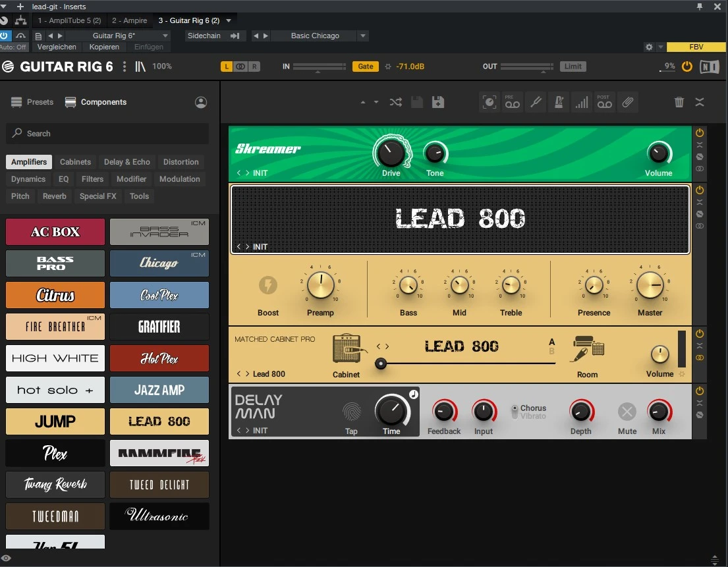Collapse the Skreamer module
The image size is (728, 567).
(x=700, y=145)
